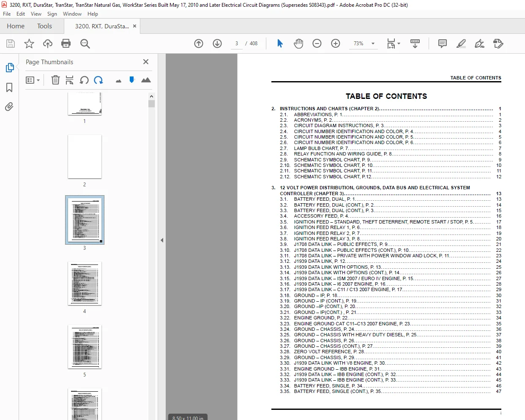This screenshot has height=420, width=525.
Task: Click the thumbnail size slider handle
Action: [x=132, y=79]
